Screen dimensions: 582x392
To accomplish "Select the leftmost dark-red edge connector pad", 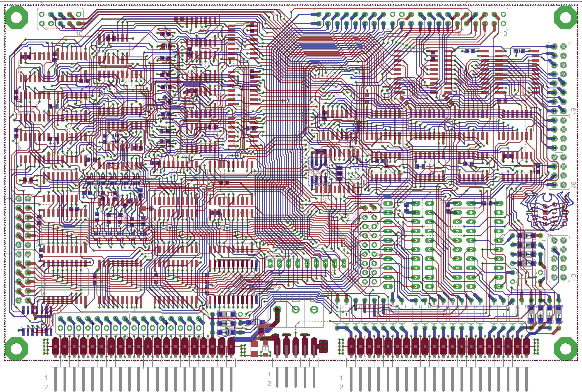I will tap(56, 347).
